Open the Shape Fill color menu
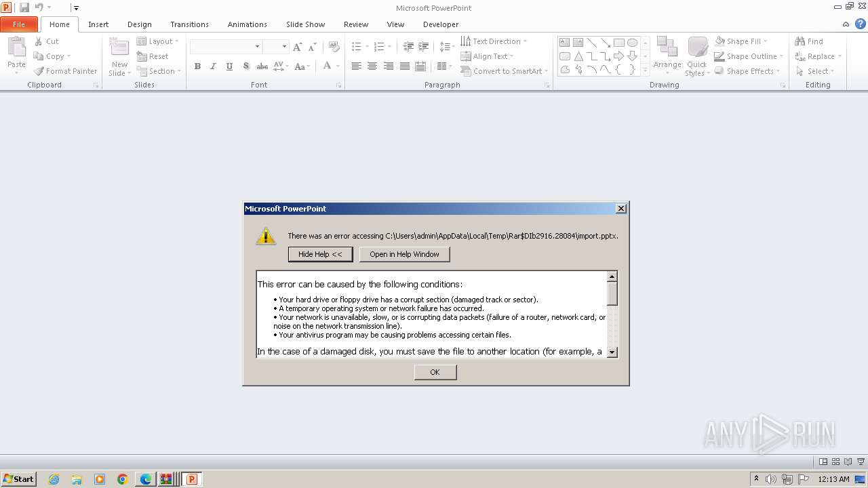Image resolution: width=868 pixels, height=488 pixels. [x=741, y=41]
